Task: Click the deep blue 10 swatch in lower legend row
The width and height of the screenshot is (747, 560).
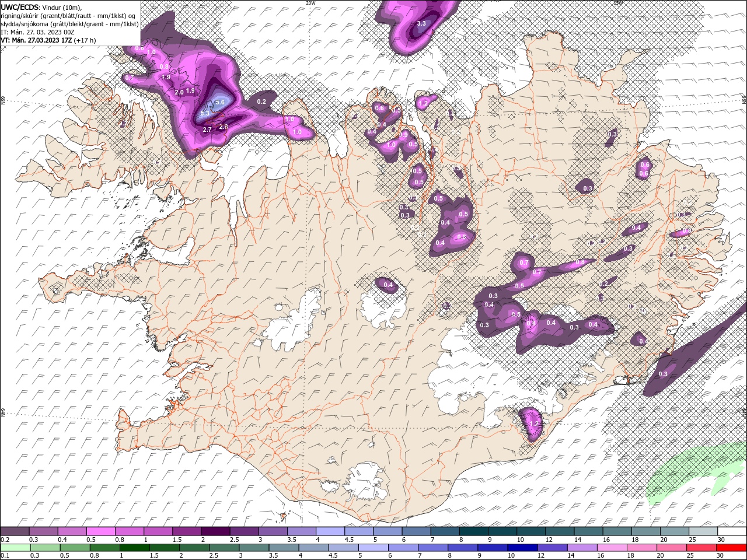Action: [x=522, y=547]
